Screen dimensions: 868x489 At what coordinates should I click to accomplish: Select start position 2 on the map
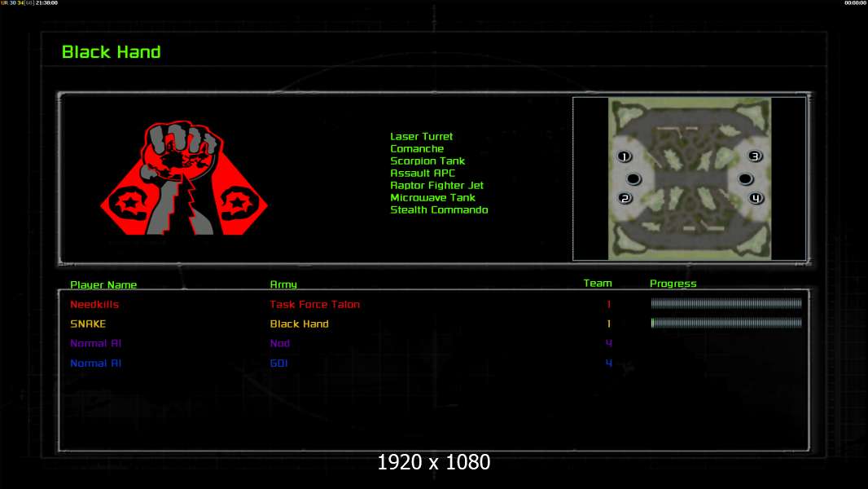coord(625,198)
